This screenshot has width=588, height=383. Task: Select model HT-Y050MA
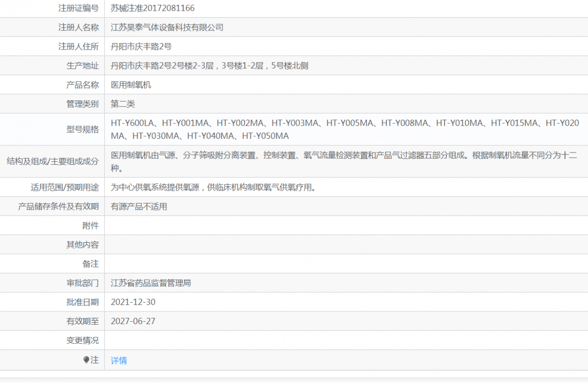266,136
